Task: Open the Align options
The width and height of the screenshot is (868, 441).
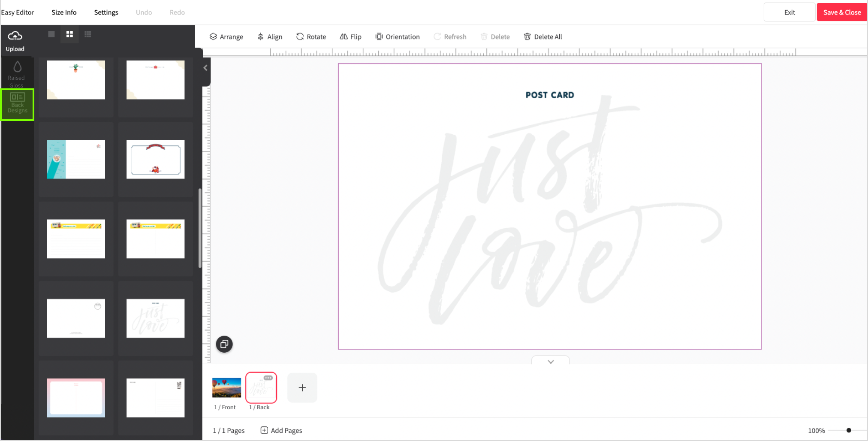Action: point(270,37)
